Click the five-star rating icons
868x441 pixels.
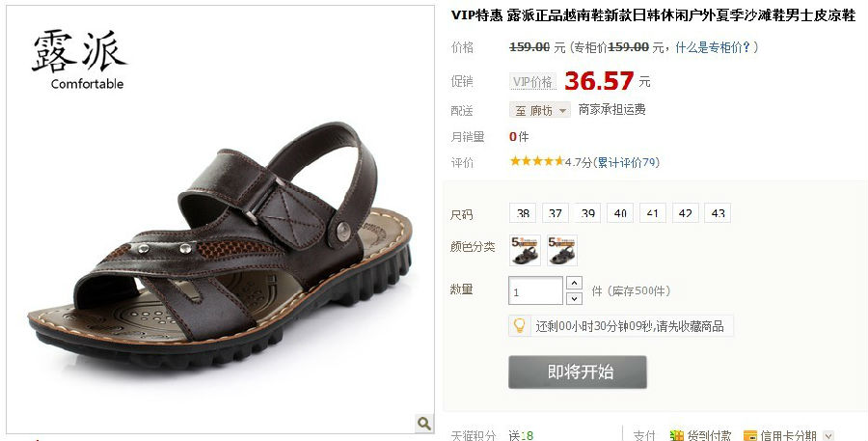pos(536,161)
